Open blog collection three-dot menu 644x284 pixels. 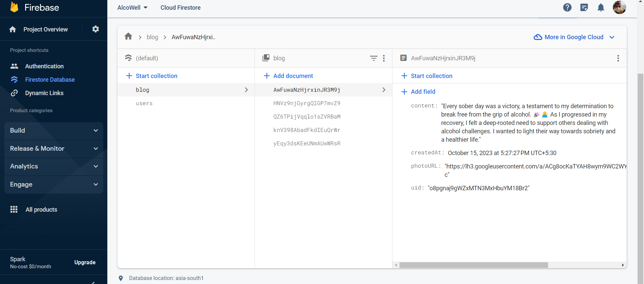tap(384, 58)
